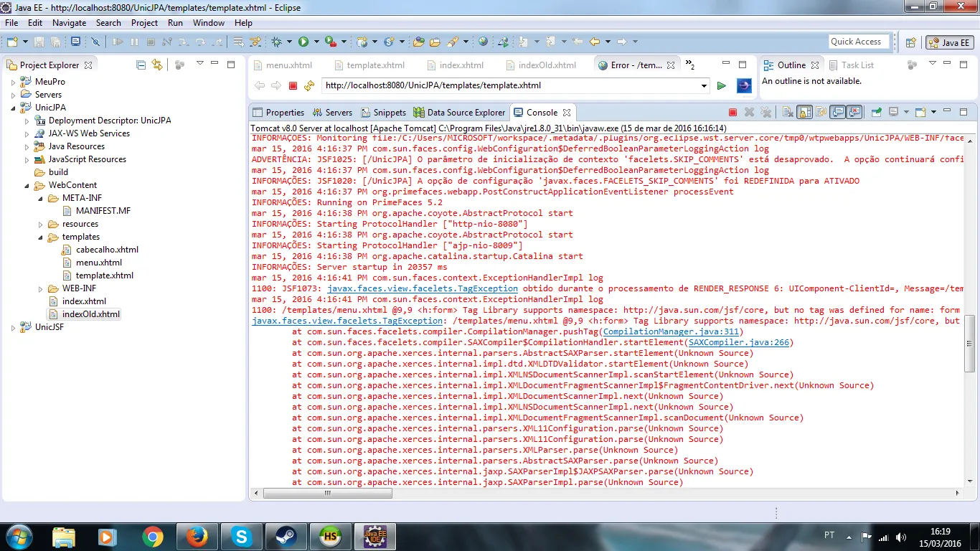Click the SAXCompiler.java:266 link
The image size is (980, 551).
coord(738,343)
